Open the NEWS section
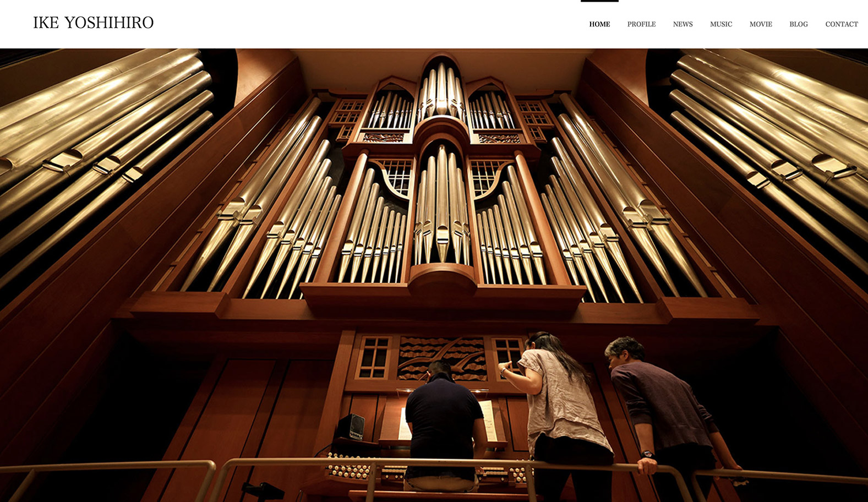868x502 pixels. [x=683, y=24]
